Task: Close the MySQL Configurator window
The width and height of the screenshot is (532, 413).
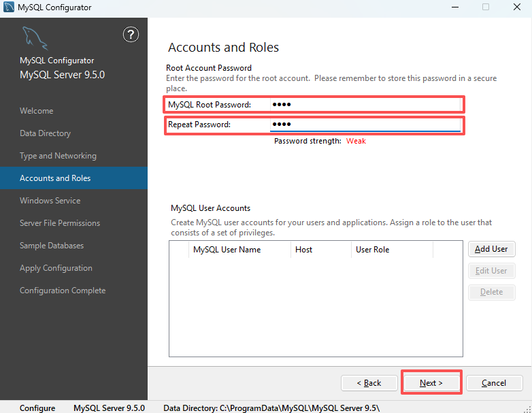Action: pyautogui.click(x=517, y=7)
